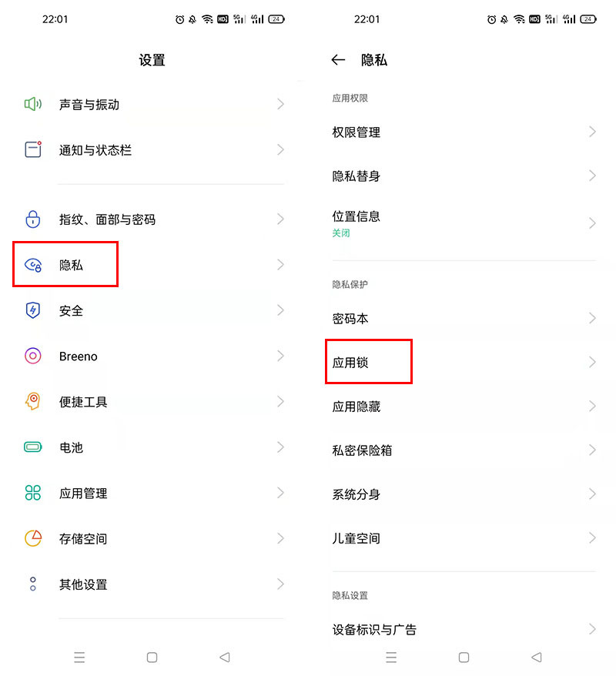This screenshot has height=676, width=616.
Task: Tap the fingerprint lock icon
Action: 33,219
